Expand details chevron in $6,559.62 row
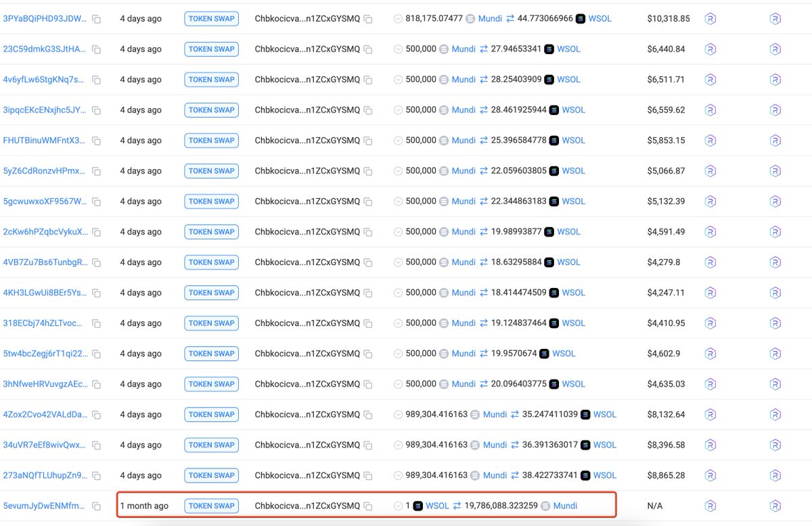 (399, 110)
